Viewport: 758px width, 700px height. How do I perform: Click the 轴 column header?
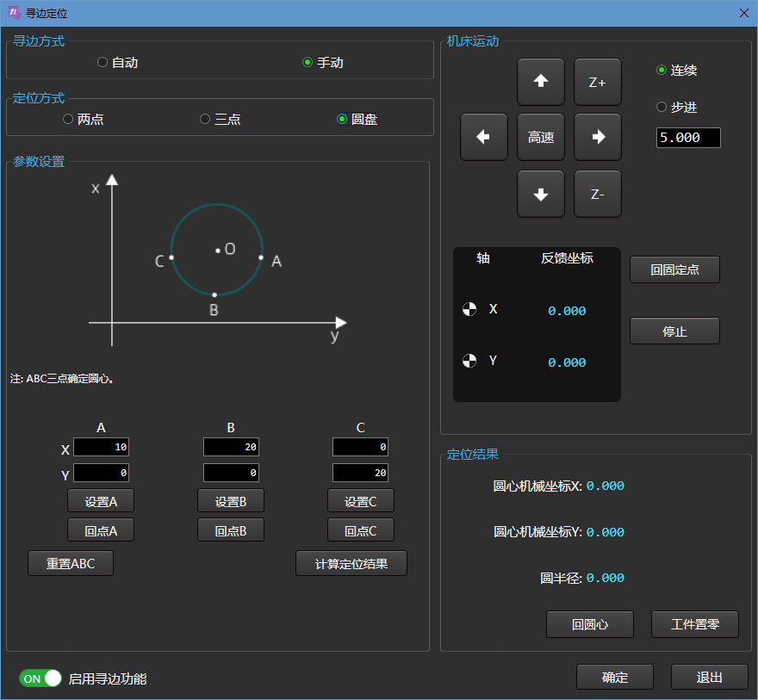click(x=483, y=258)
